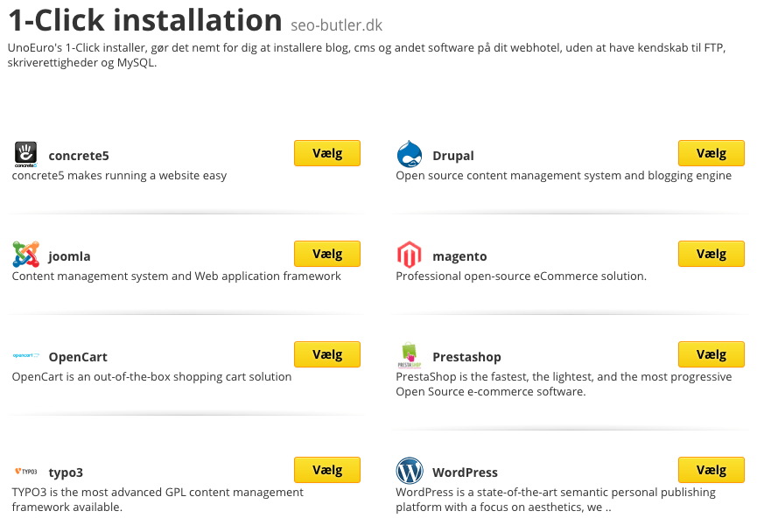
Task: Click the WordPress logo icon
Action: click(410, 472)
